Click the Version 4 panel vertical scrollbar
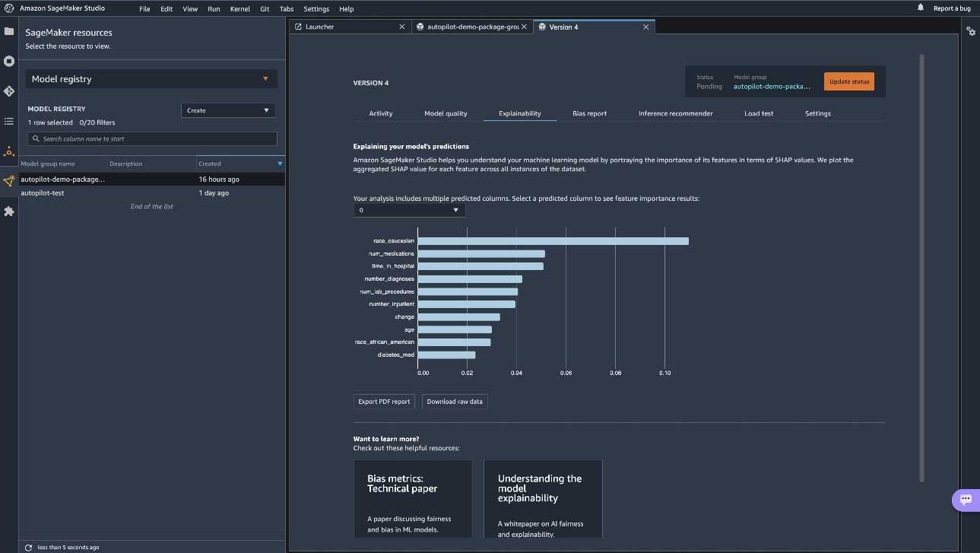The width and height of the screenshot is (980, 553). click(922, 266)
